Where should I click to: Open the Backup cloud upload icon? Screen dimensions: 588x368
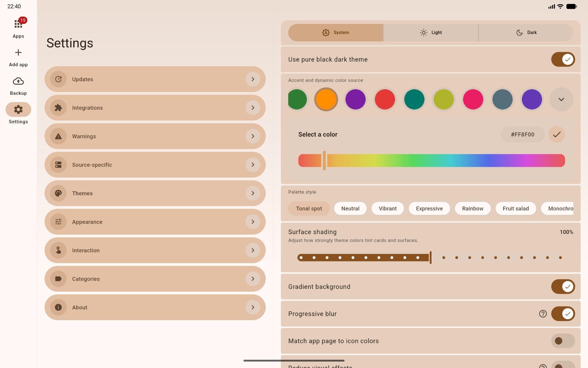[18, 81]
